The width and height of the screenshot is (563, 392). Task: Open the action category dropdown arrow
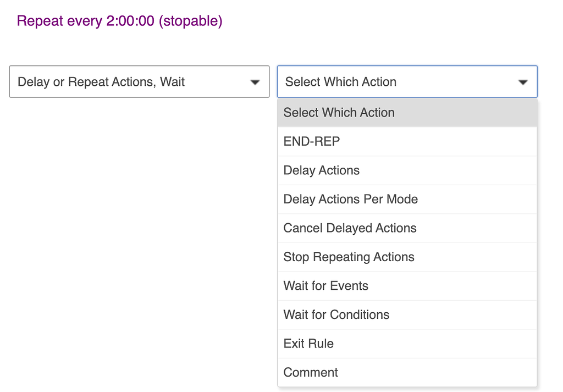(255, 82)
